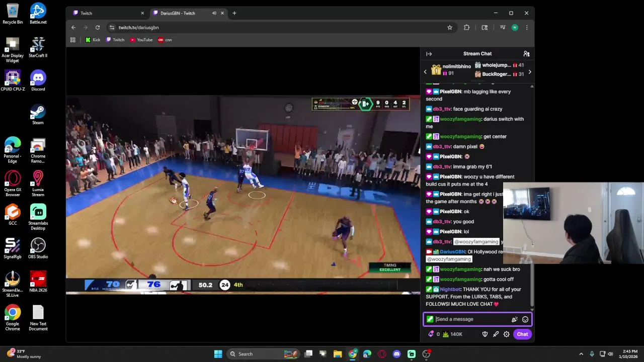The image size is (644, 362).
Task: Open Chrome Extensions puzzle icon
Action: [466, 28]
